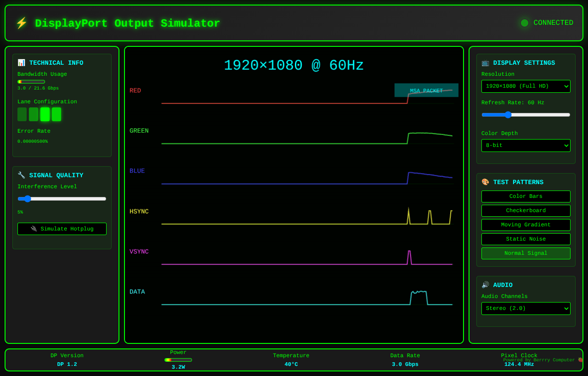Open the Color Depth dropdown
Screen dimensions: 588x376
point(526,145)
